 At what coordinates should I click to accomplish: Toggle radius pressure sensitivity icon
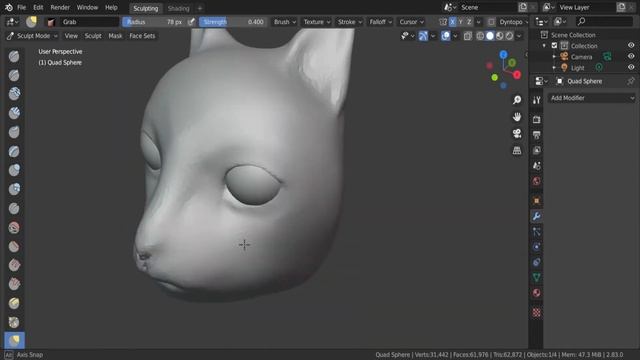[x=191, y=22]
